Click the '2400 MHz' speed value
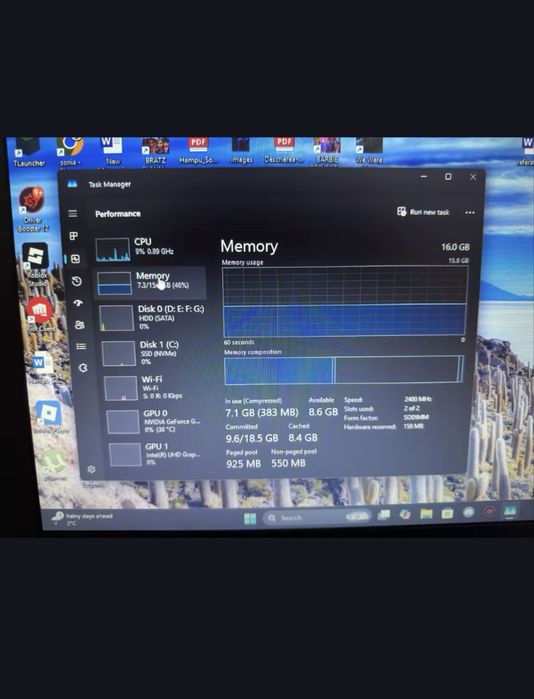534x699 pixels. pos(418,399)
